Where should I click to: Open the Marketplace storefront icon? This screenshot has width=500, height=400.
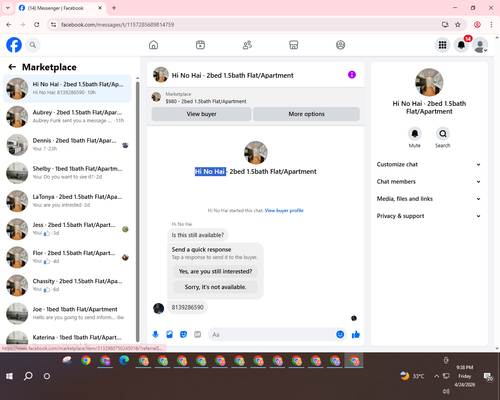coord(294,45)
